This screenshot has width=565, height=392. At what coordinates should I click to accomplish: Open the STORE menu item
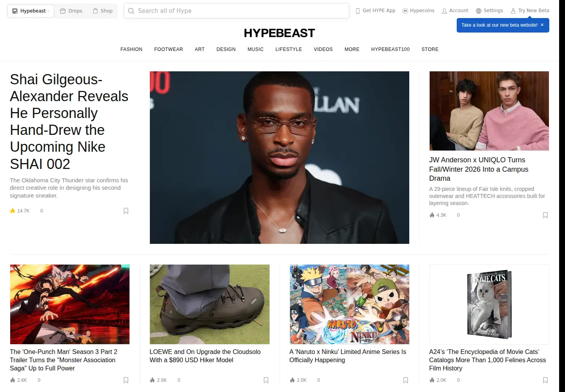pyautogui.click(x=430, y=49)
